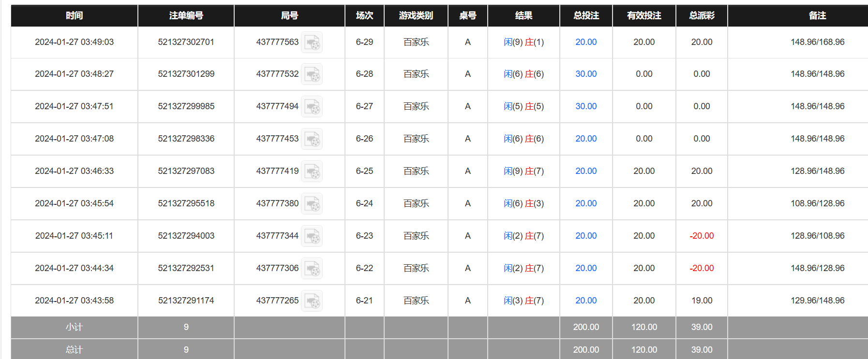Open replay icon for round 437777419
Image resolution: width=868 pixels, height=359 pixels.
(x=312, y=172)
